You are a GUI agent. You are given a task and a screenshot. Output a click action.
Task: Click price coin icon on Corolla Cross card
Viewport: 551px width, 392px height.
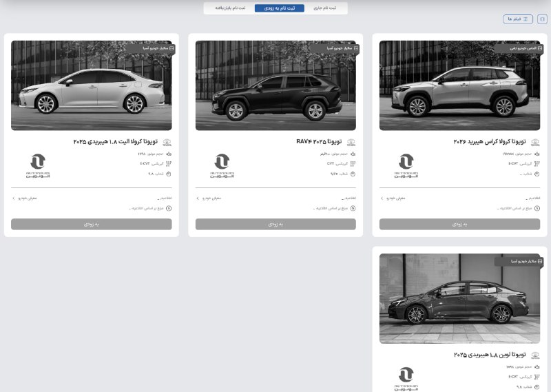pos(537,209)
